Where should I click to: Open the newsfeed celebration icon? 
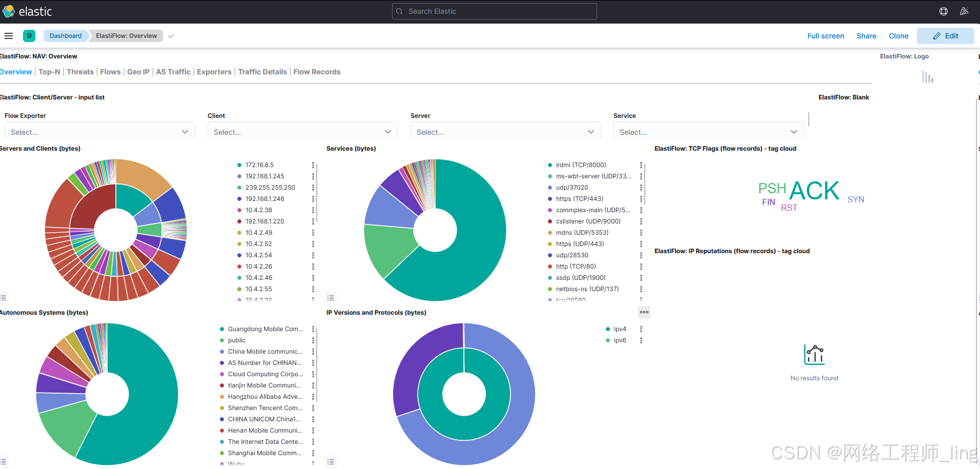pos(964,11)
